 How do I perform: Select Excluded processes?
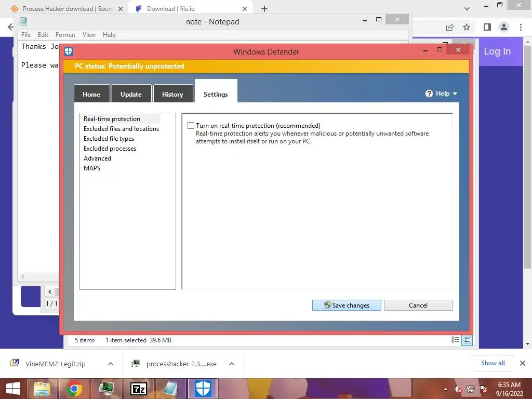point(110,148)
